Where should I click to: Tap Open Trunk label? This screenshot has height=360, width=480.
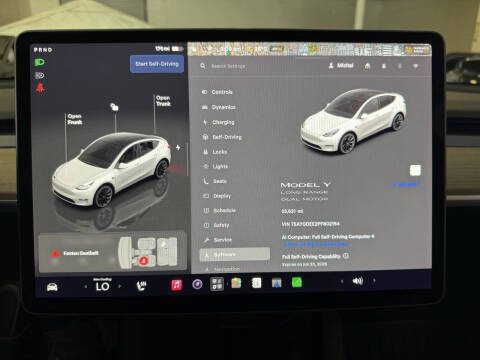(163, 101)
